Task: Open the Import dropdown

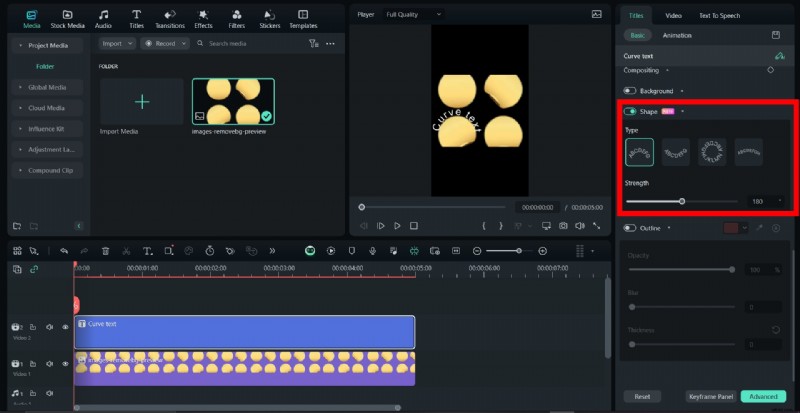Action: pos(117,44)
